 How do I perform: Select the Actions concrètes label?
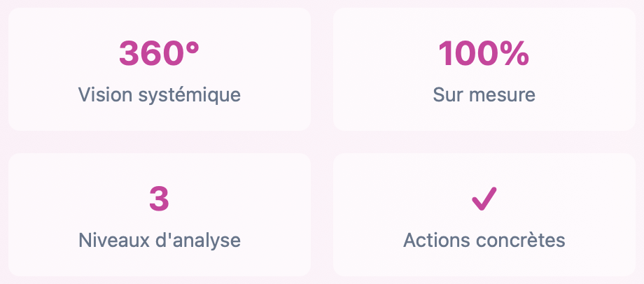click(484, 240)
